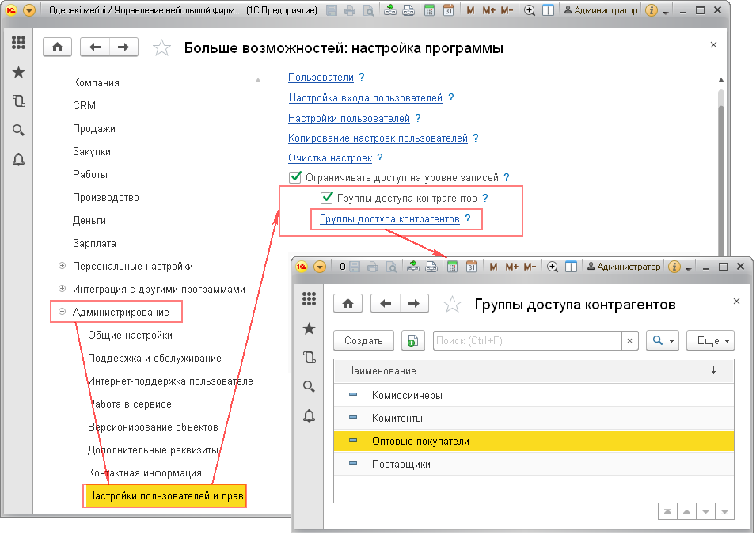The width and height of the screenshot is (756, 535).
Task: Open the sections menu grid icon
Action: pos(19,44)
